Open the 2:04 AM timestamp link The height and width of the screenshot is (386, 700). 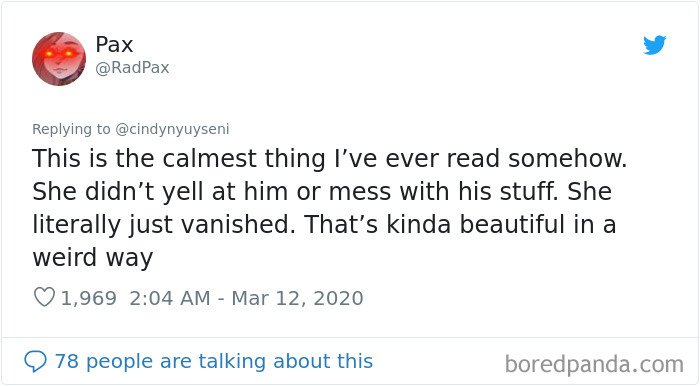point(170,298)
